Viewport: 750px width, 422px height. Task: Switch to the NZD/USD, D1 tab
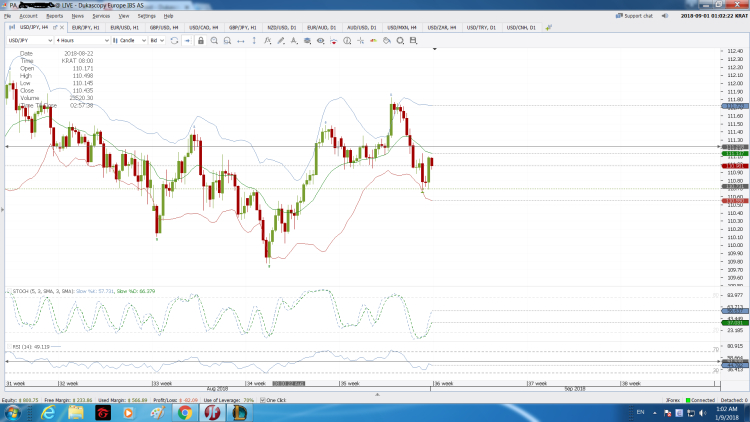coord(282,28)
